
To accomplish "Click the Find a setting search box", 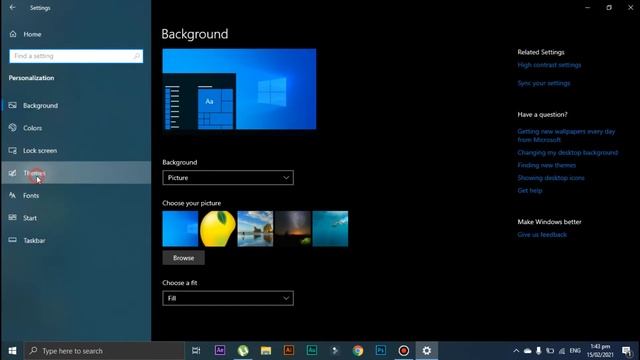I will [76, 56].
